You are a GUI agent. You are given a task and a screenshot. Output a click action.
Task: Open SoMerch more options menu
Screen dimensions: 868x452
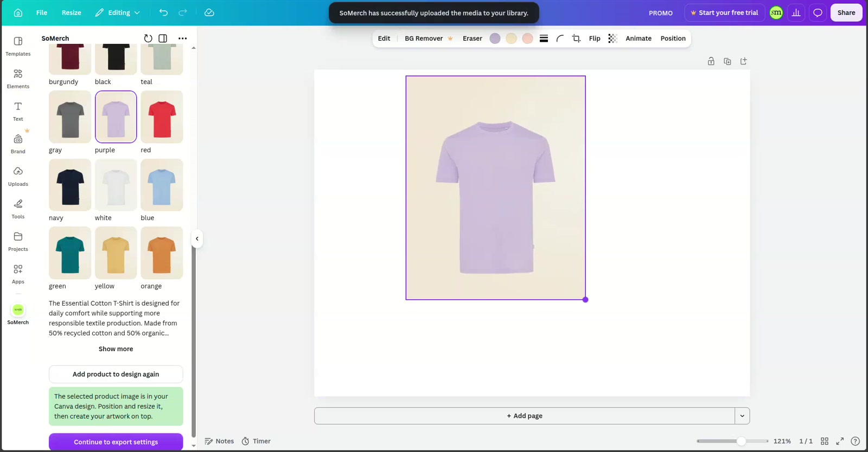tap(183, 38)
